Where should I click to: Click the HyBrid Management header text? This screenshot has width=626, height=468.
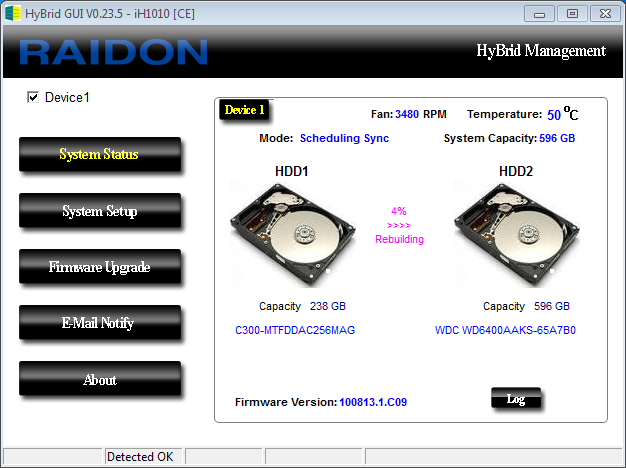coord(541,51)
